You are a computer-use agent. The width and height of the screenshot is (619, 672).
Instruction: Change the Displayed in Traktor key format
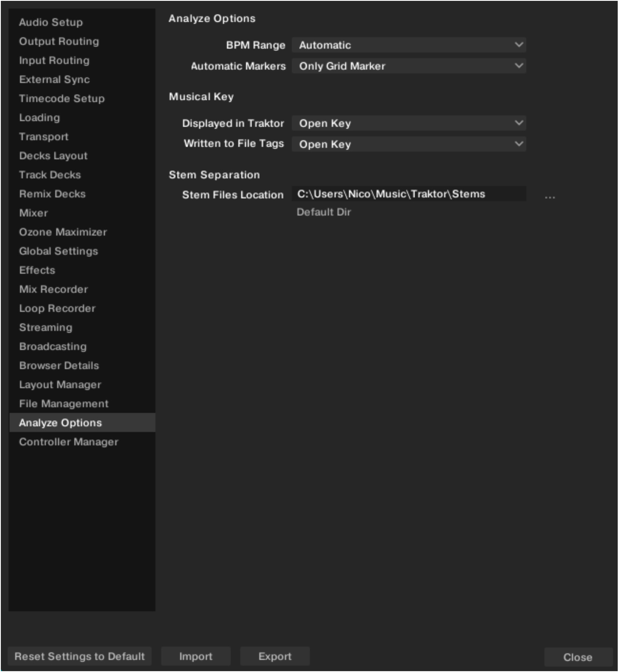(x=409, y=123)
